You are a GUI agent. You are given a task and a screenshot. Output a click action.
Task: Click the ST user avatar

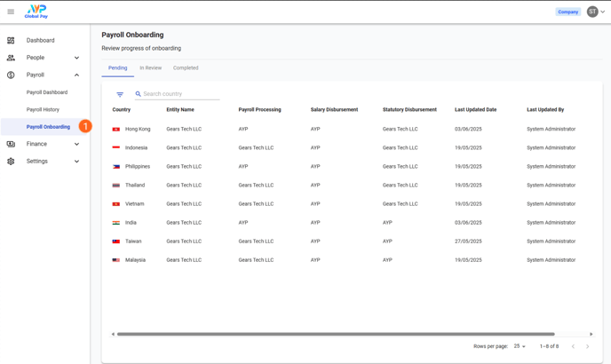coord(592,12)
